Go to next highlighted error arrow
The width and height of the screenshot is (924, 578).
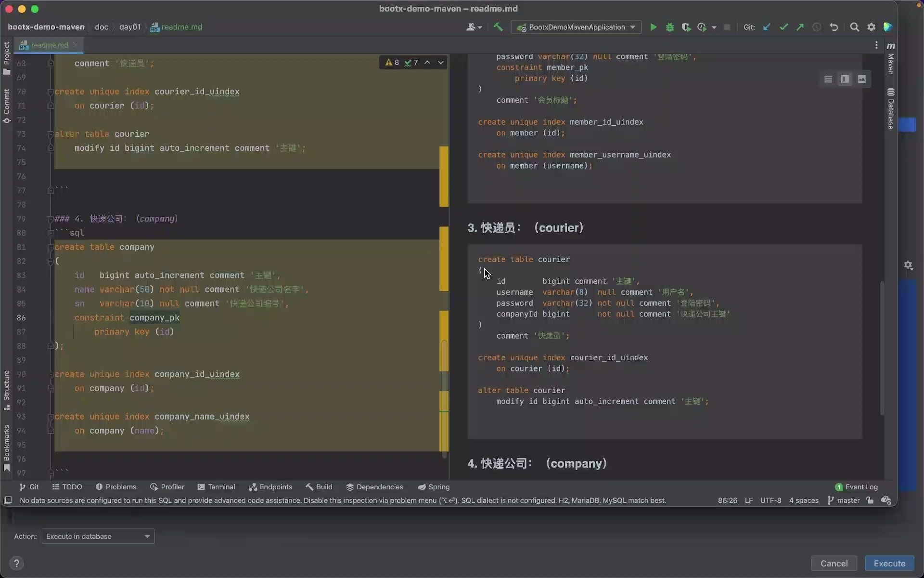(440, 63)
